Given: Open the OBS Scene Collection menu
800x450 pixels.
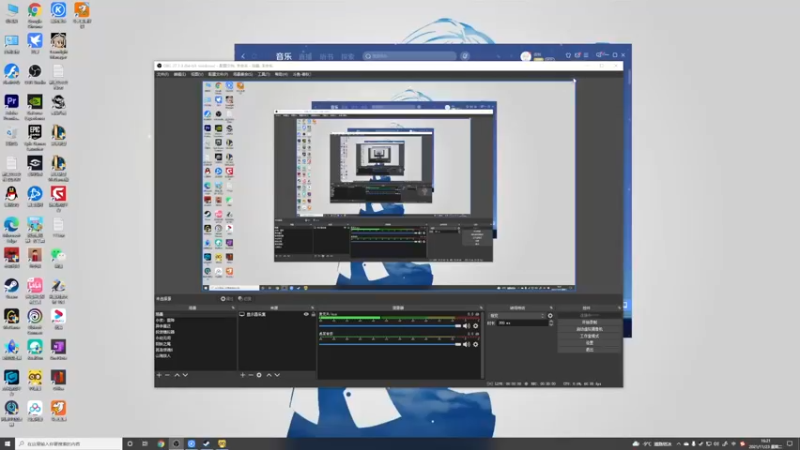Looking at the screenshot, I should (x=243, y=74).
